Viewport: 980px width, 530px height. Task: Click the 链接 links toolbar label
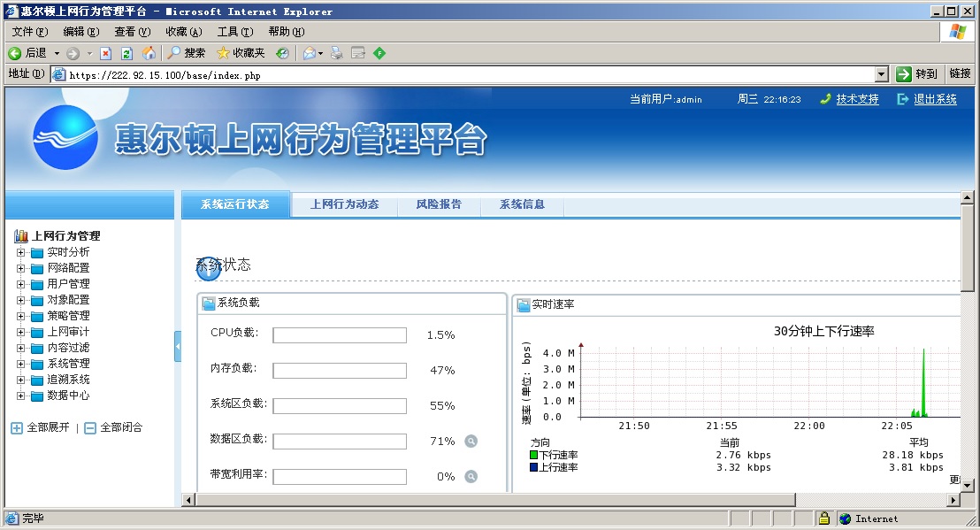(960, 73)
